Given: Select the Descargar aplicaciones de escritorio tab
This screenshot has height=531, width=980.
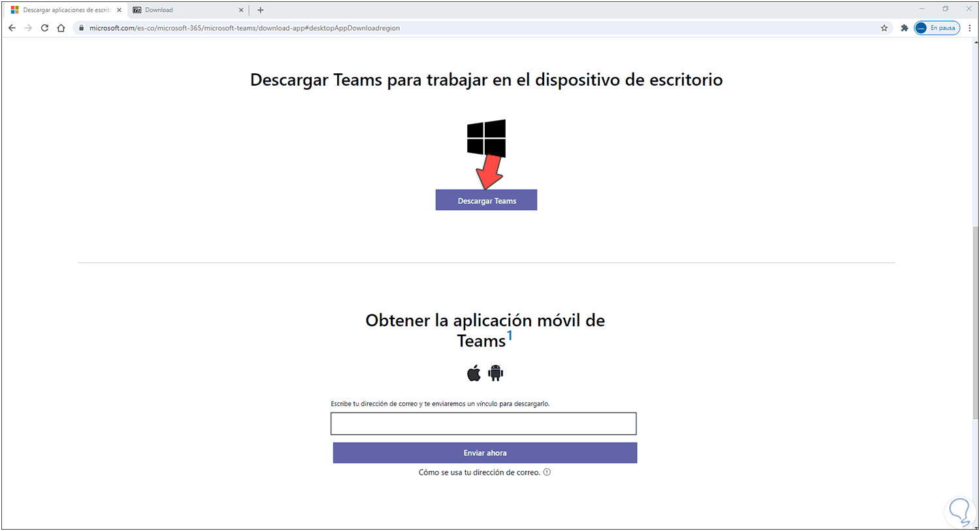Looking at the screenshot, I should click(x=67, y=10).
